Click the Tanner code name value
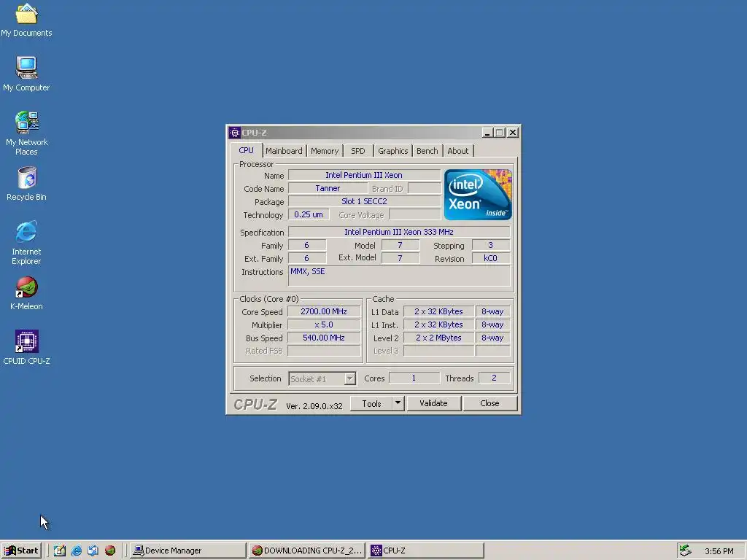The image size is (747, 560). (x=328, y=189)
